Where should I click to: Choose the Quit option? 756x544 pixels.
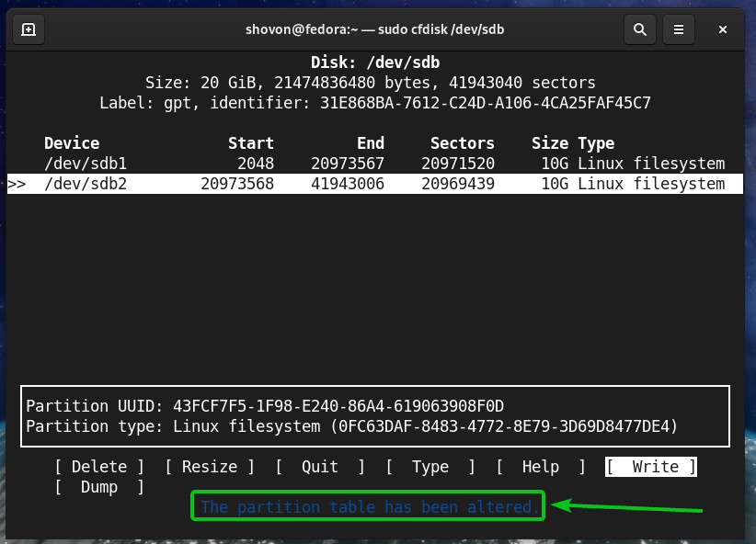(320, 467)
